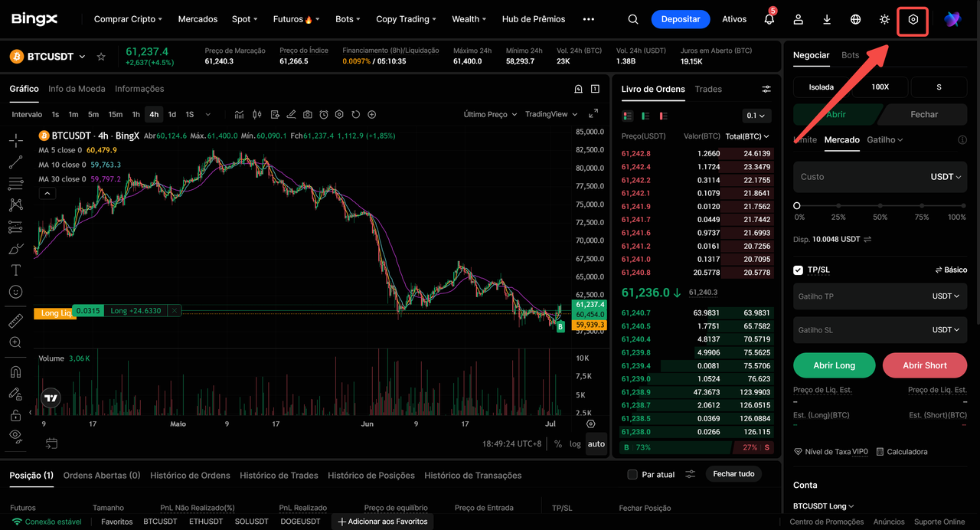Click the Depositar button

pyautogui.click(x=681, y=19)
